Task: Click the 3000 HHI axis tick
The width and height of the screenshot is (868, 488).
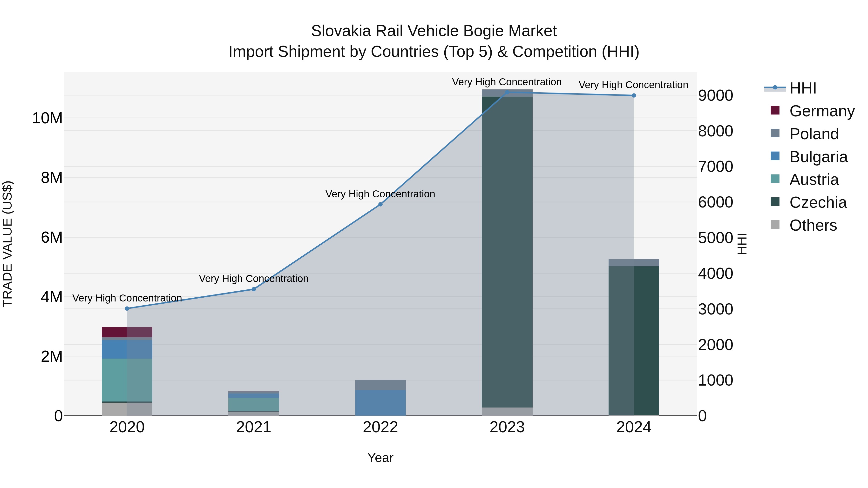Action: tap(716, 309)
